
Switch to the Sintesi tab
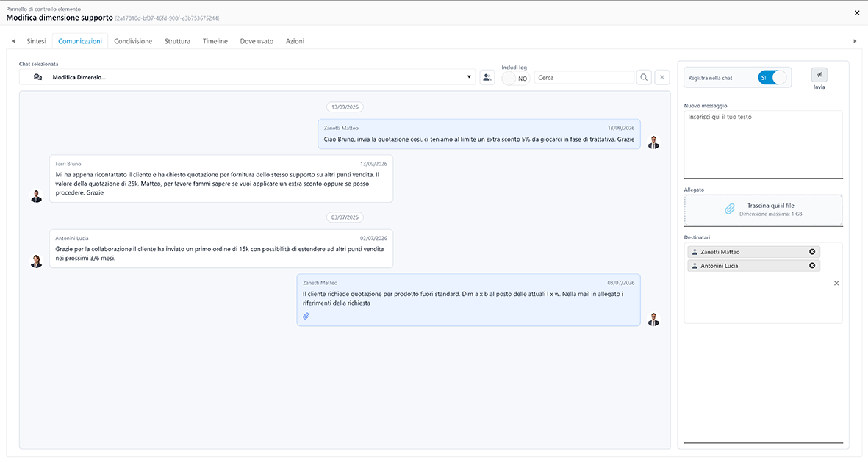point(37,41)
